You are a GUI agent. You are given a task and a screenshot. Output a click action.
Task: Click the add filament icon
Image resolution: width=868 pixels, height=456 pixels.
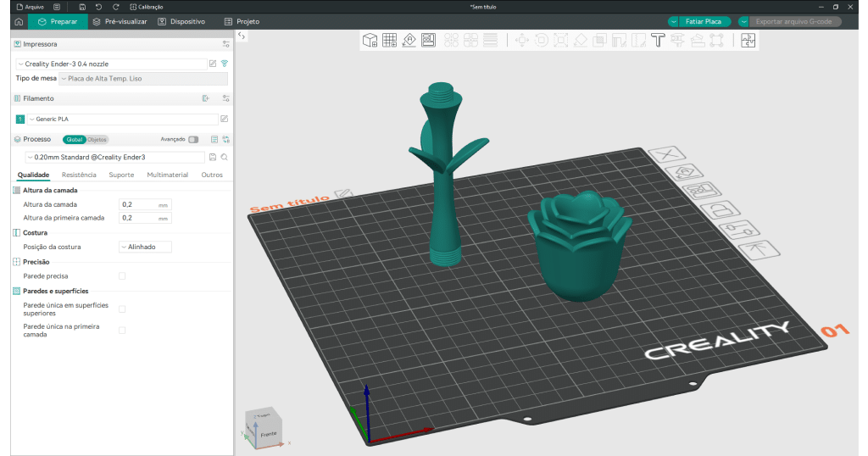(x=206, y=98)
